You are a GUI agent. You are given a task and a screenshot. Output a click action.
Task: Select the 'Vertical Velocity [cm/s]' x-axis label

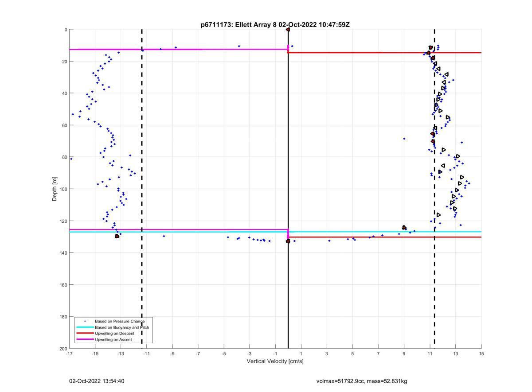click(x=275, y=361)
